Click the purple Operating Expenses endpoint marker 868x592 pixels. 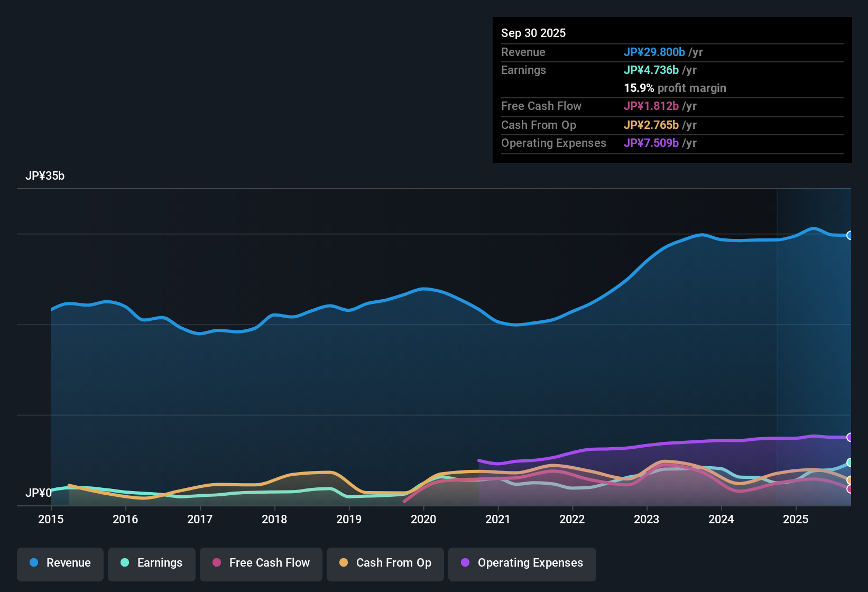coord(849,437)
